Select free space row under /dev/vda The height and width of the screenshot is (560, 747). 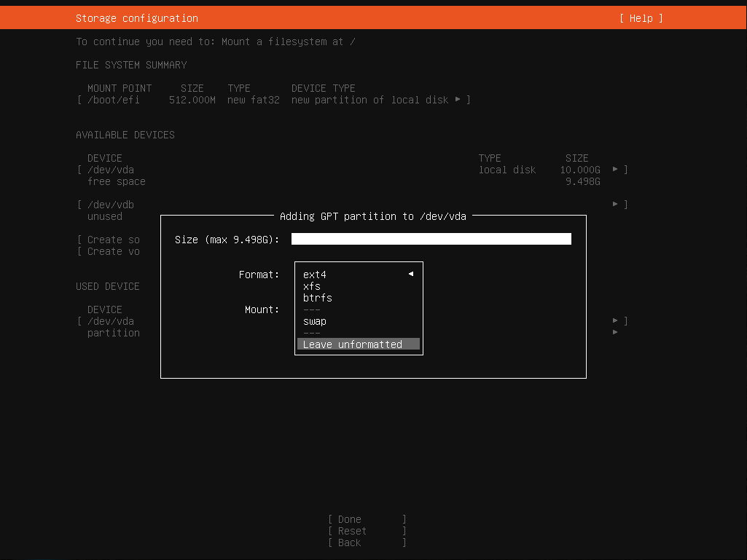(117, 181)
